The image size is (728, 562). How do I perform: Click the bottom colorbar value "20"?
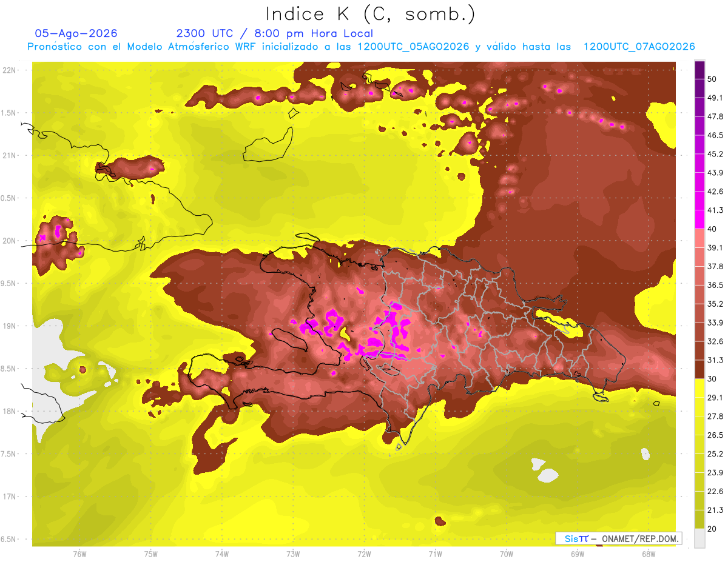(x=713, y=529)
